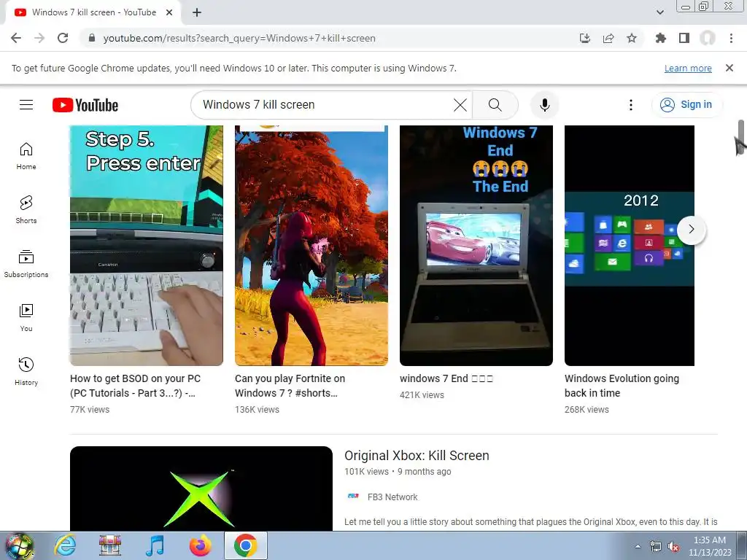The image size is (747, 560).
Task: Play the Fortnite character short thumbnail
Action: (x=311, y=246)
